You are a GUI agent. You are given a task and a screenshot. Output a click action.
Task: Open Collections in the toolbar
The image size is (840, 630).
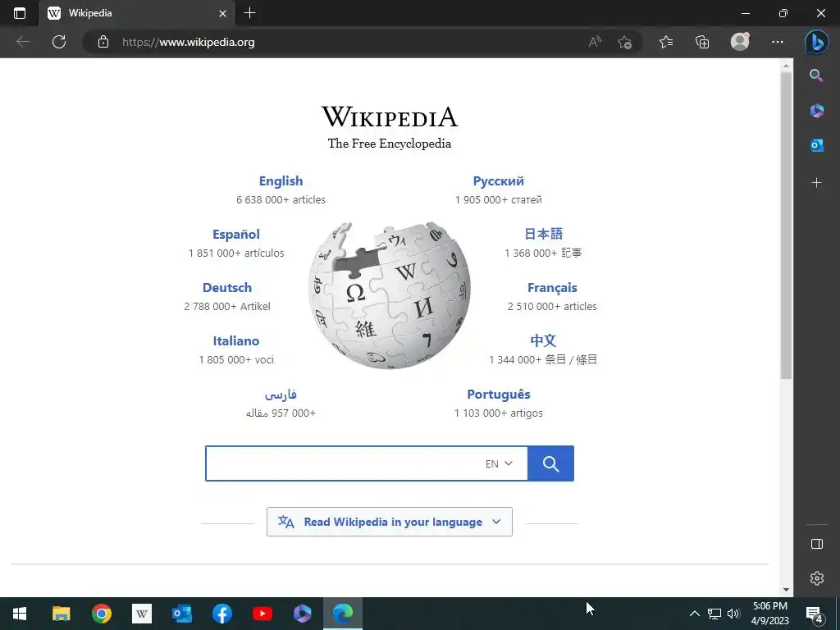[702, 42]
